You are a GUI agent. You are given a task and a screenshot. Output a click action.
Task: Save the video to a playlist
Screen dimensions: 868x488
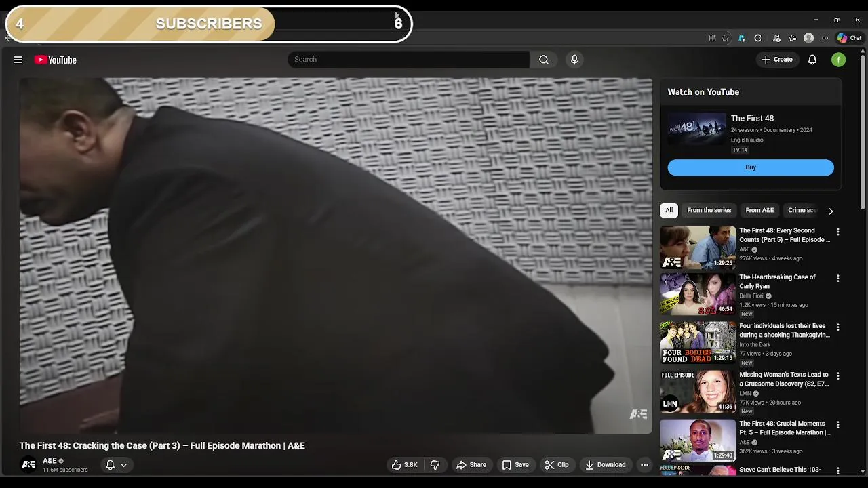coord(515,465)
